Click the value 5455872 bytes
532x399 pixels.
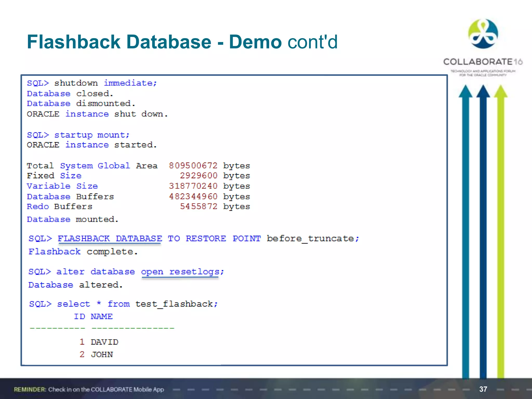point(215,207)
